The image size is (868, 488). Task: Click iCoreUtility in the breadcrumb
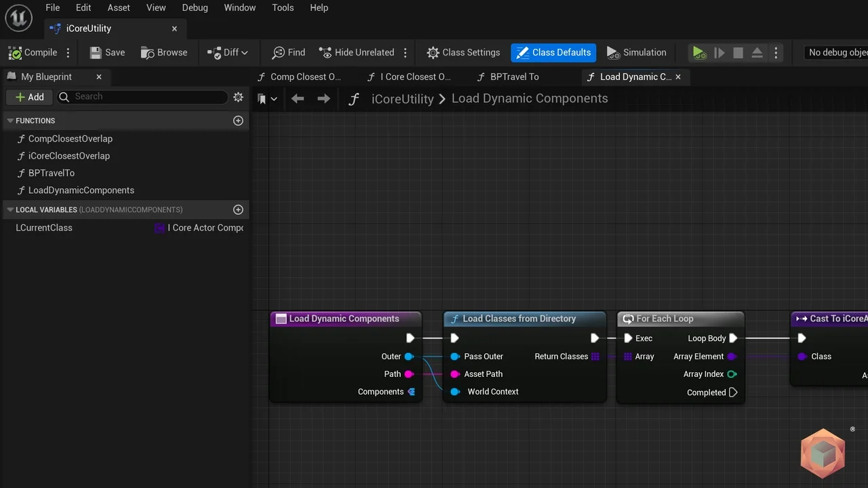pyautogui.click(x=402, y=99)
